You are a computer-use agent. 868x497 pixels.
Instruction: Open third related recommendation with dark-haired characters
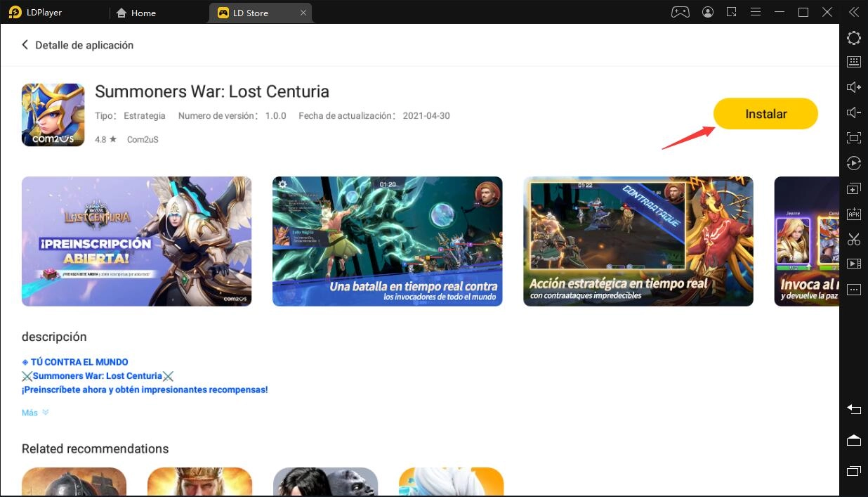coord(325,482)
